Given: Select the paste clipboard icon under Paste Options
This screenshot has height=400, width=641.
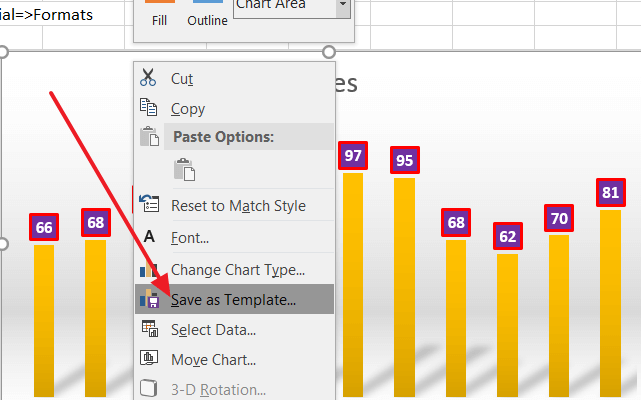Looking at the screenshot, I should [x=184, y=169].
